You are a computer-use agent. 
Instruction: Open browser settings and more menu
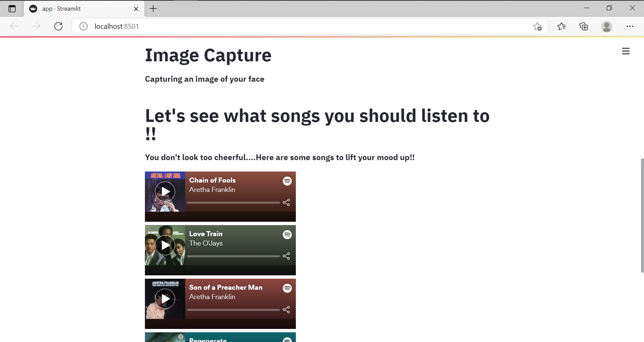point(630,26)
